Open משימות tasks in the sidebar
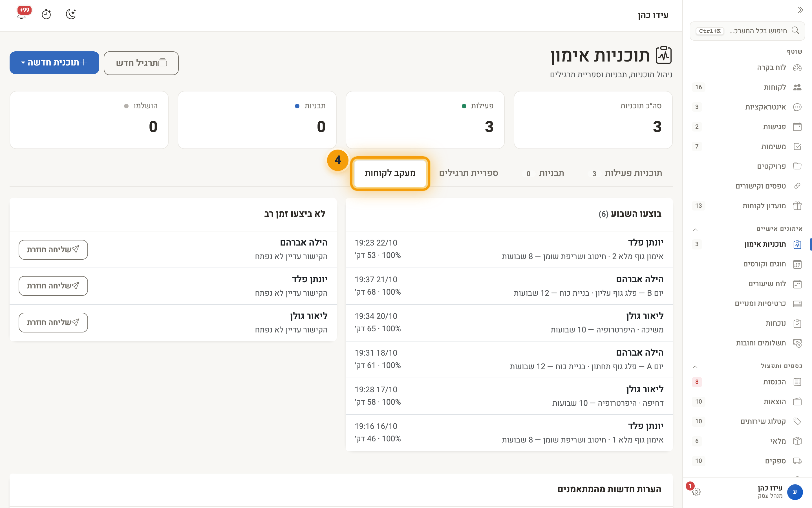This screenshot has height=508, width=812. click(x=747, y=146)
